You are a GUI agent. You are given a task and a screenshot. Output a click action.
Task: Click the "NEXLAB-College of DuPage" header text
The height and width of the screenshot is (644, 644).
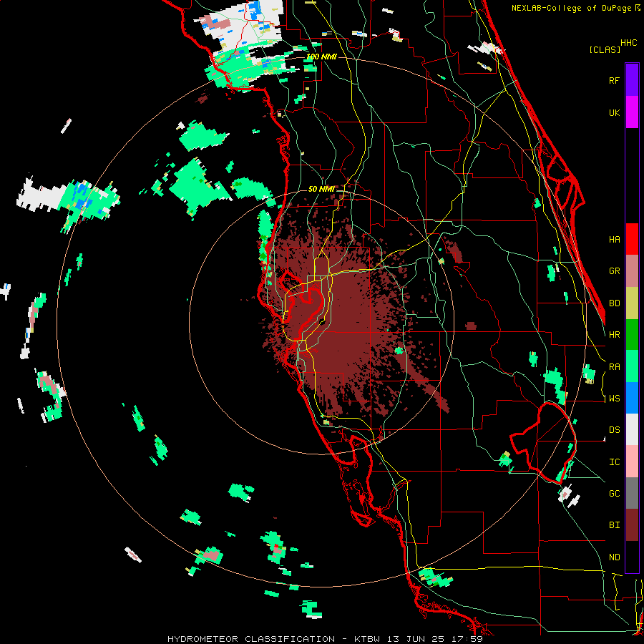click(571, 8)
